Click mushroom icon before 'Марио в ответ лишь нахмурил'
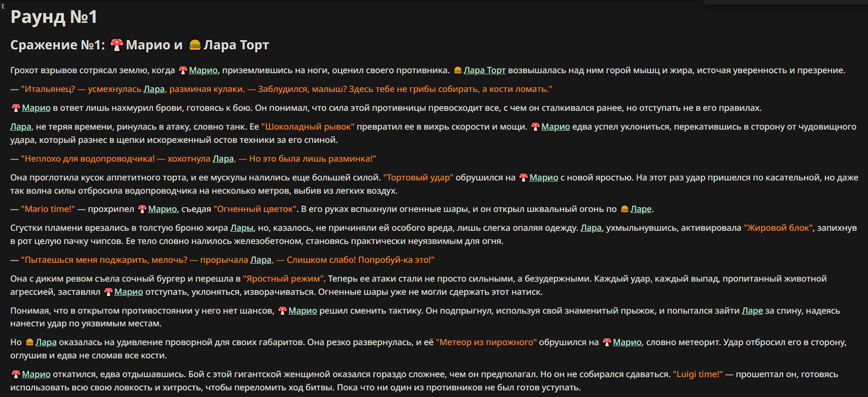This screenshot has height=397, width=868. tap(16, 108)
